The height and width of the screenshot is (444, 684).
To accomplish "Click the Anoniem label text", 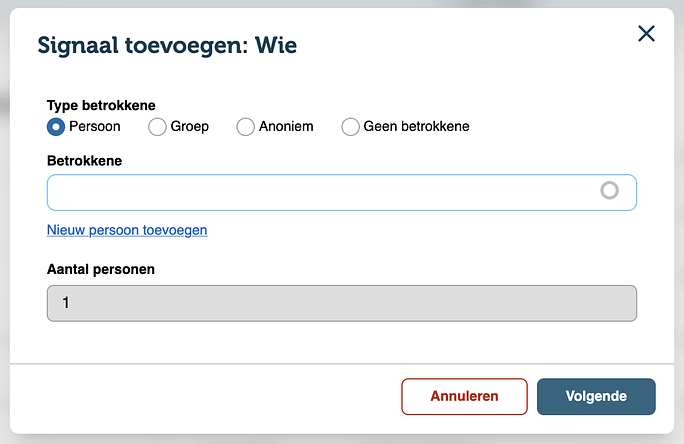I will [286, 126].
